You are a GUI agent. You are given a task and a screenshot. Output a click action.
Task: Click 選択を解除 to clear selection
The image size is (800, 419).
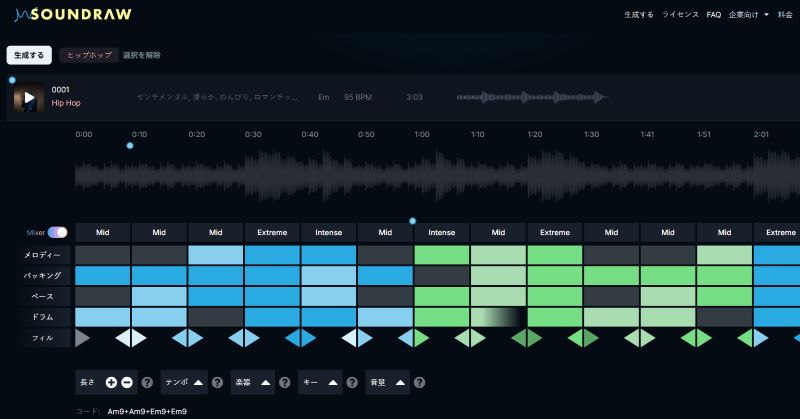pyautogui.click(x=141, y=55)
